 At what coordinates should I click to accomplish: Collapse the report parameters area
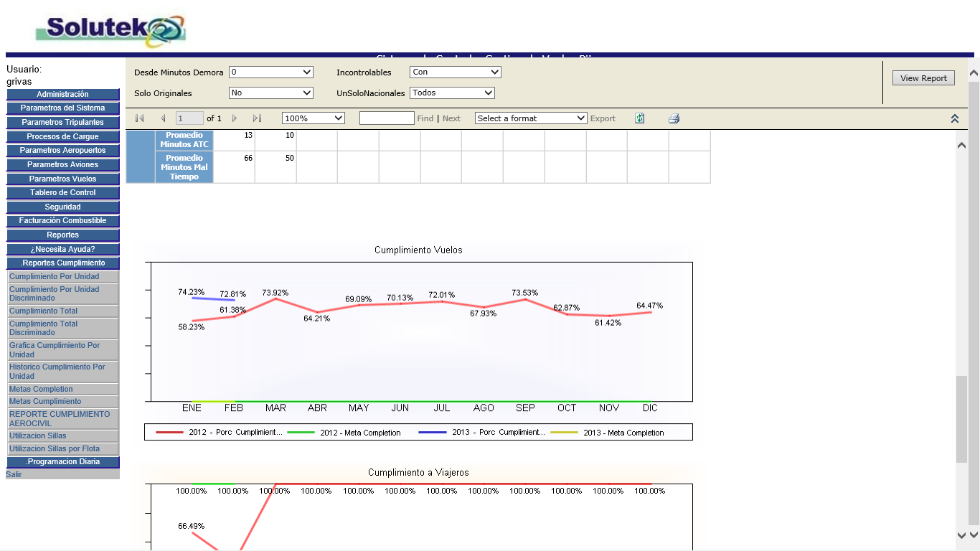954,118
